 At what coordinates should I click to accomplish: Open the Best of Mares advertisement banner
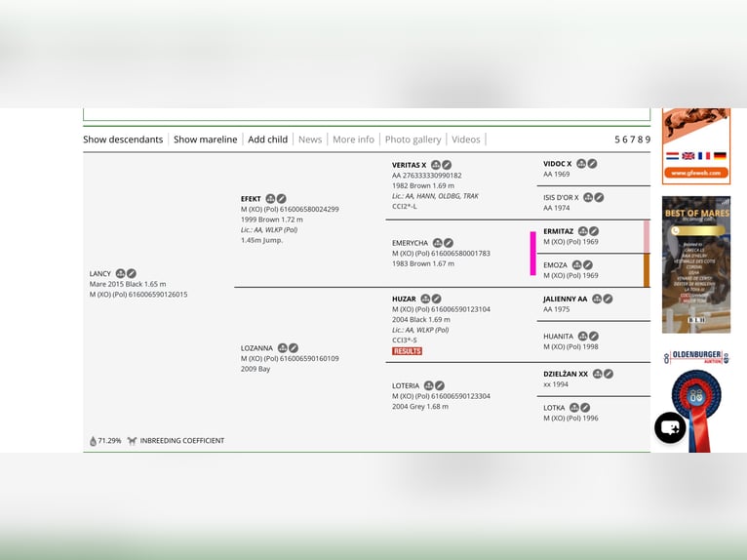696,265
